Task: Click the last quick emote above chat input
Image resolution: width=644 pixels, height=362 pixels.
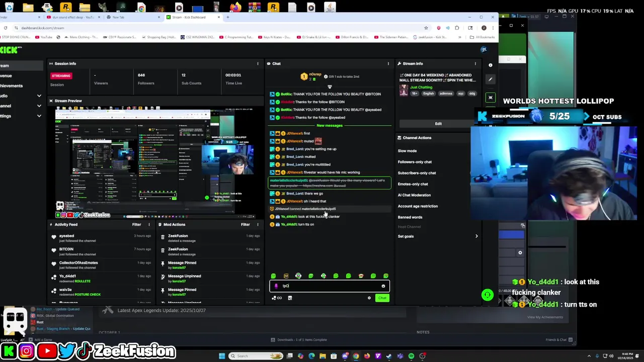Action: click(385, 276)
